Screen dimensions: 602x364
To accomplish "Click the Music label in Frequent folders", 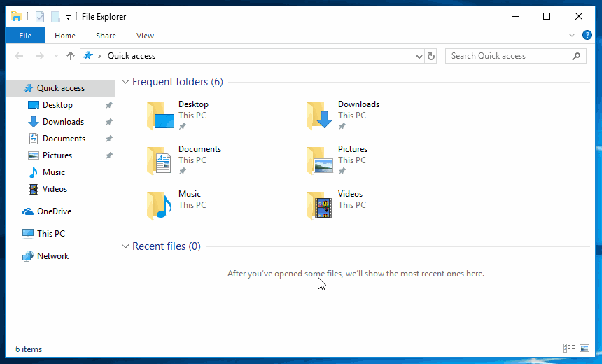I will point(189,194).
